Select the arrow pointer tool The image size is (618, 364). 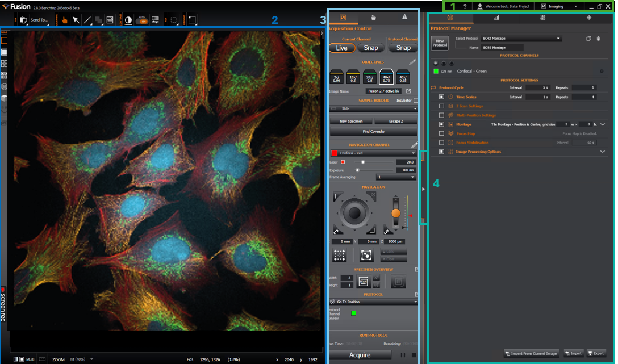pyautogui.click(x=76, y=20)
